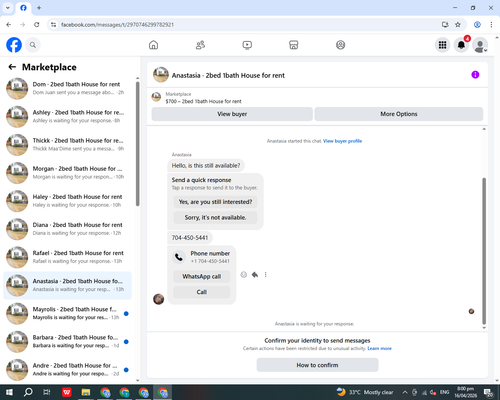The image size is (500, 400).
Task: Open the Marketplace storefront icon
Action: pos(294,45)
